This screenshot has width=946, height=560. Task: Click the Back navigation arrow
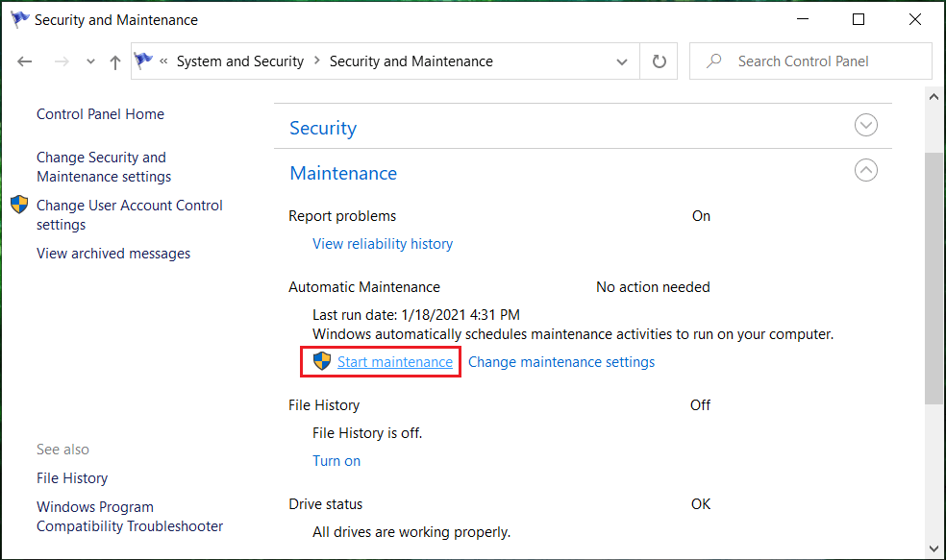(x=25, y=61)
